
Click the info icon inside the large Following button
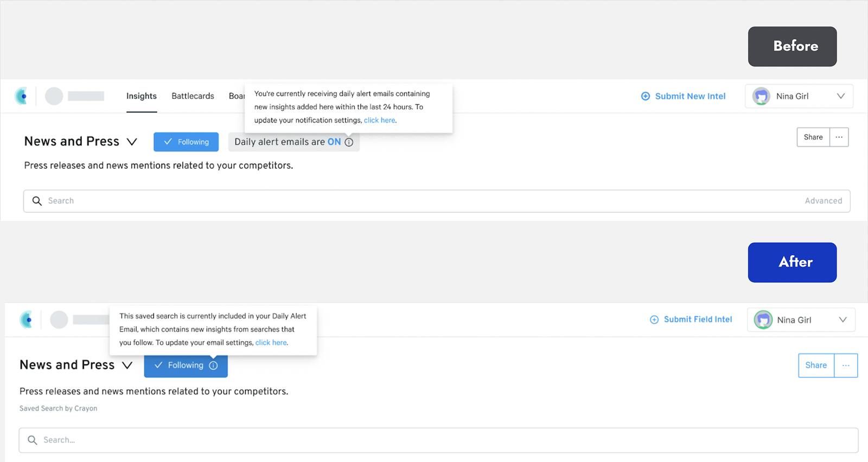pyautogui.click(x=213, y=365)
